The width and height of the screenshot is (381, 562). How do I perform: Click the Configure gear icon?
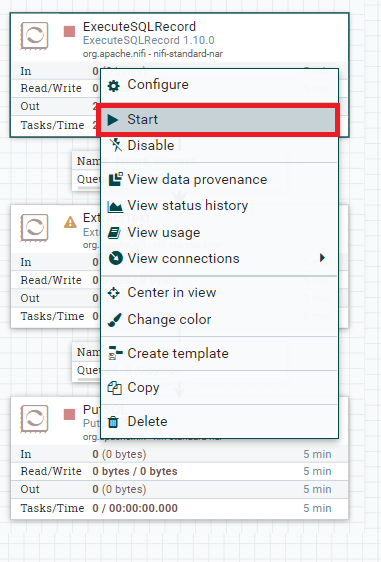tap(114, 86)
